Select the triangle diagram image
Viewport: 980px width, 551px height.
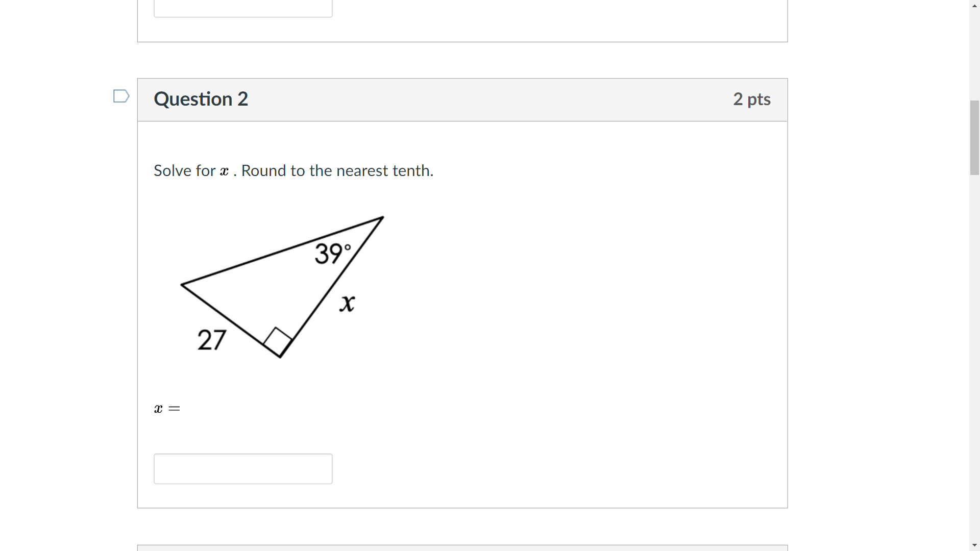pos(281,288)
